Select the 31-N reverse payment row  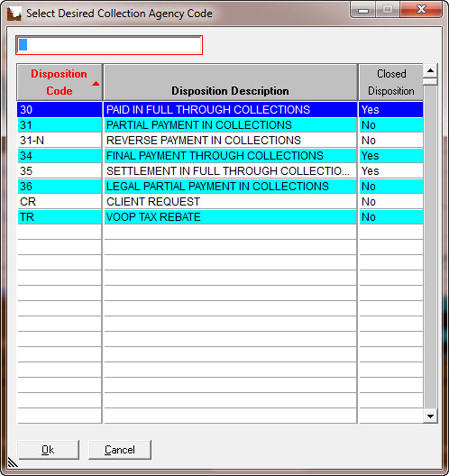coord(220,141)
